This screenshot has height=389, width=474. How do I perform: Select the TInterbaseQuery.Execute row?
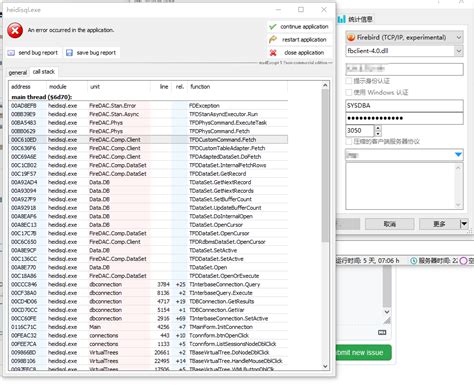tap(149, 293)
